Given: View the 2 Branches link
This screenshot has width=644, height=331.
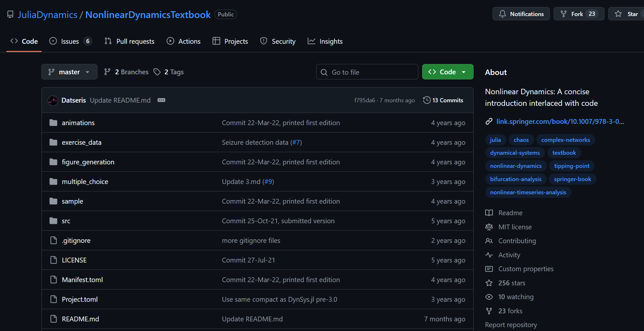Looking at the screenshot, I should 126,72.
